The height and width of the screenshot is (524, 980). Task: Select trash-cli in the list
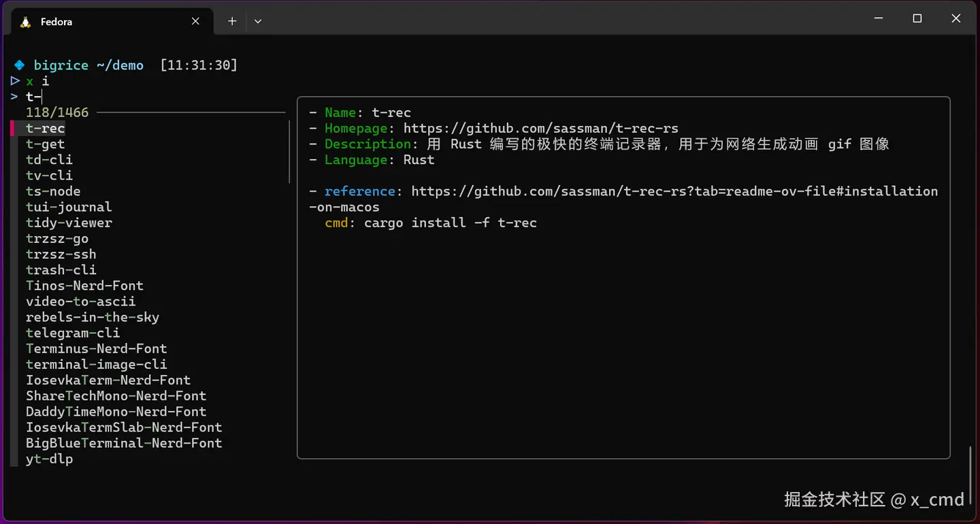point(61,269)
